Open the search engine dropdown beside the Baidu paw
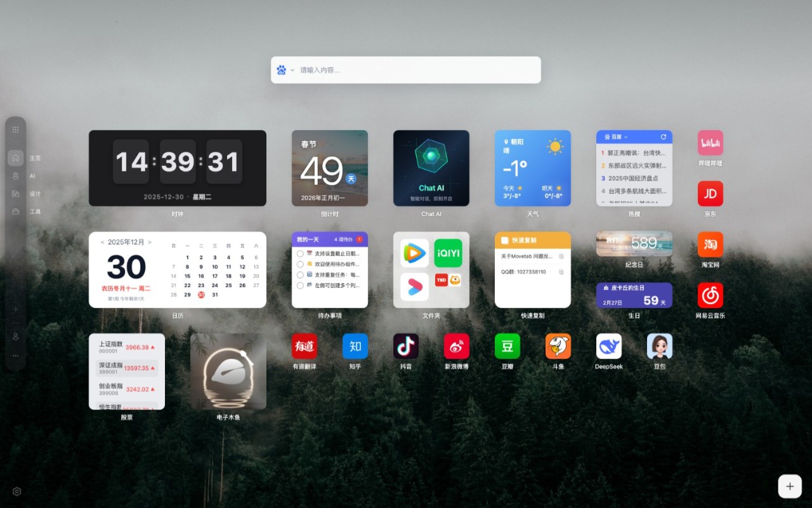Viewport: 812px width, 508px height. pos(292,70)
